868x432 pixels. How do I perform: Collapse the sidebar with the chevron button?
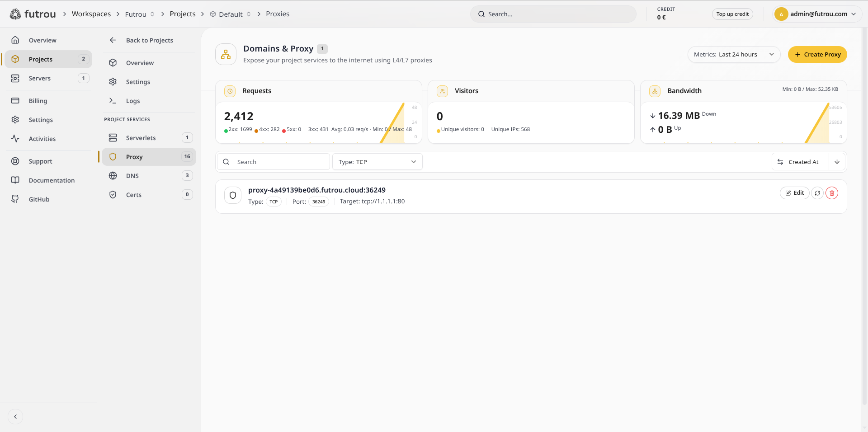[x=15, y=417]
